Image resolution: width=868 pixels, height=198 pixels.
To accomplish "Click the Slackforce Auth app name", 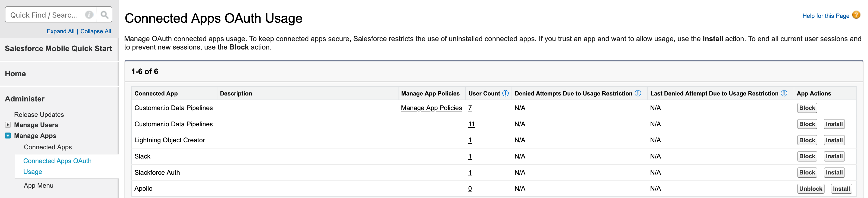I will (157, 173).
